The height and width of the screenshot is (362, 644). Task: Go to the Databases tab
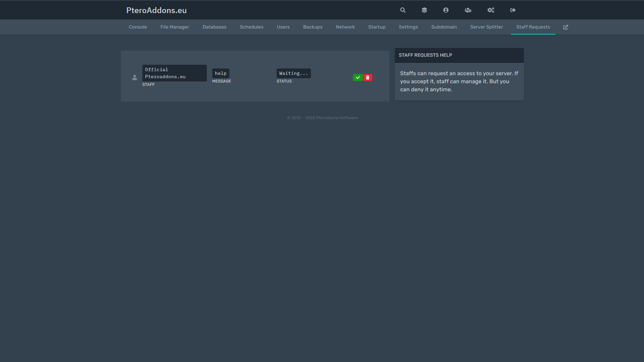tap(214, 27)
